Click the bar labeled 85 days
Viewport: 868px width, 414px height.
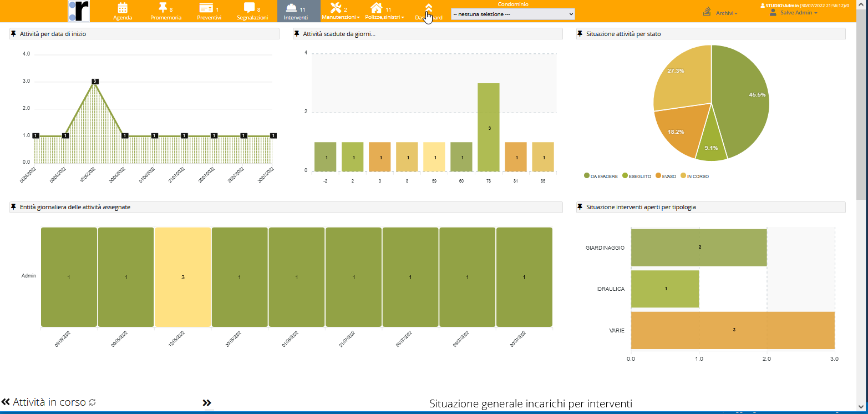[543, 156]
